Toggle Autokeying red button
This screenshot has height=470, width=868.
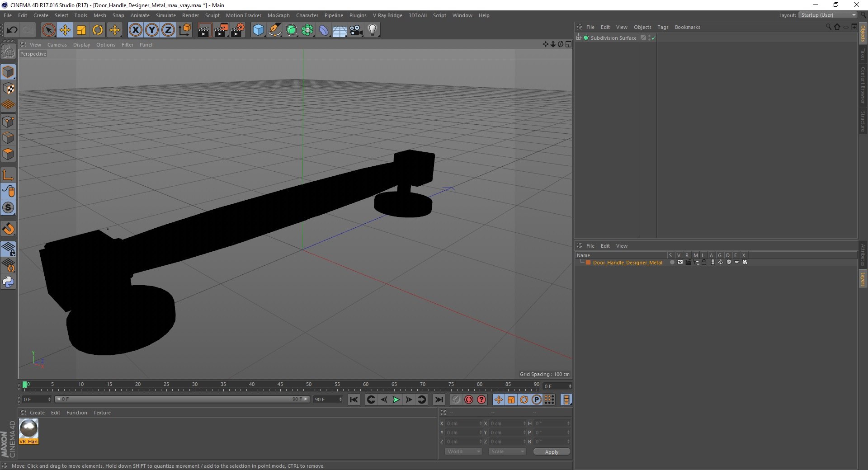[469, 399]
